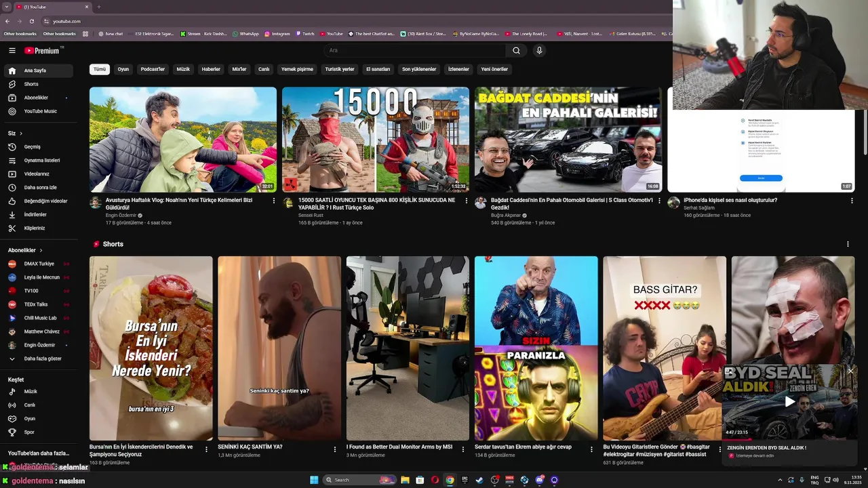This screenshot has height=488, width=868.
Task: Select the Canlı filter chip
Action: [x=264, y=69]
